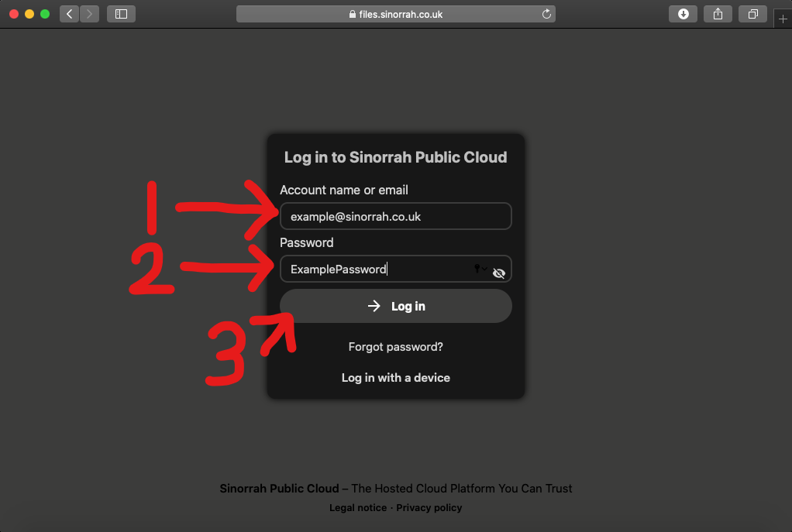Go forward to the next page
Viewport: 792px width, 532px height.
coord(89,14)
